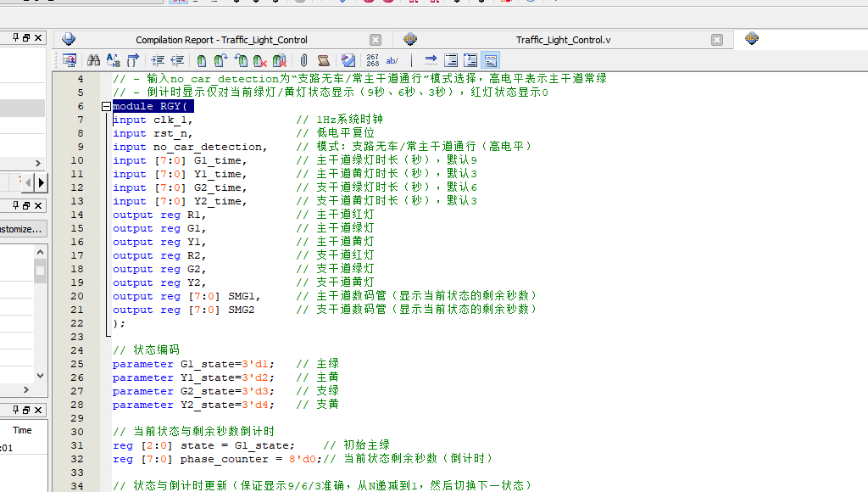Collapse the module RGY code block
This screenshot has width=868, height=492.
(x=106, y=106)
